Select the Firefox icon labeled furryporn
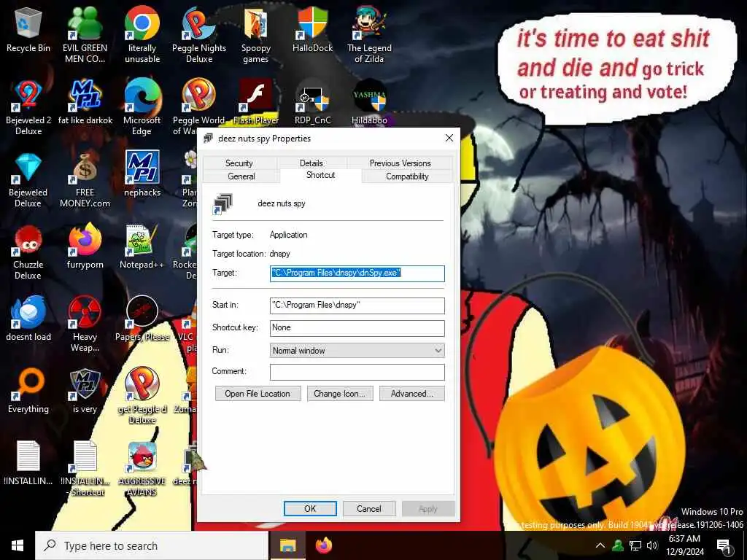 (85, 247)
